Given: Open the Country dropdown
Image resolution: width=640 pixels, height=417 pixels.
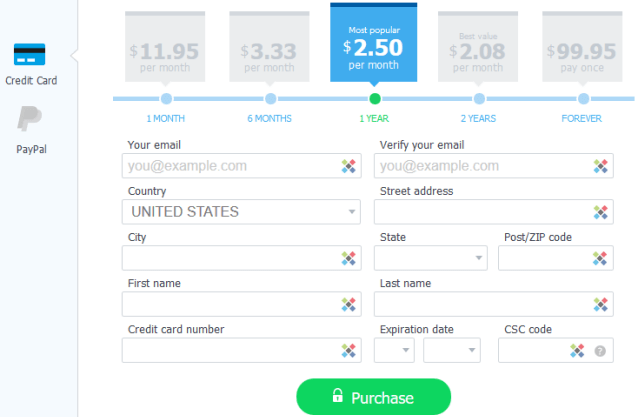Looking at the screenshot, I should [x=241, y=212].
